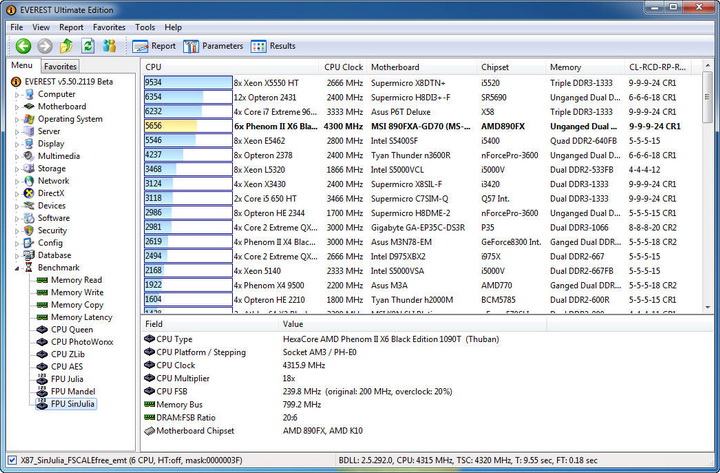Select the FPU SinJulia benchmark

pyautogui.click(x=66, y=404)
